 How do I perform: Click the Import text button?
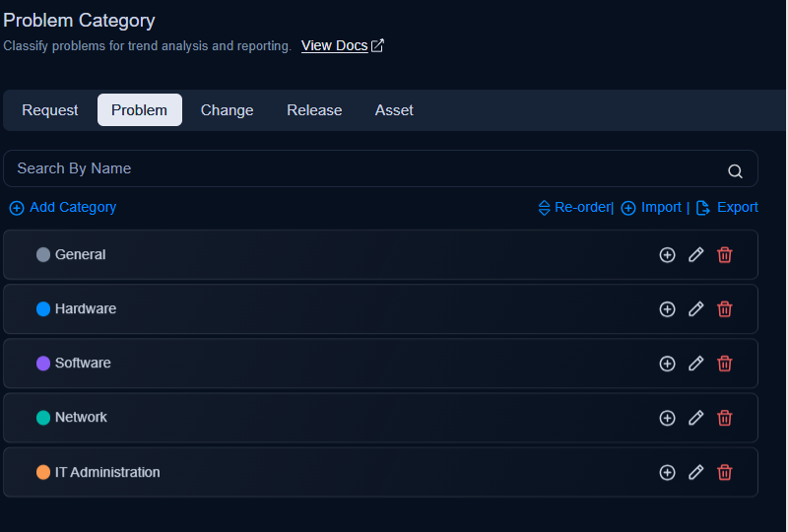click(661, 207)
